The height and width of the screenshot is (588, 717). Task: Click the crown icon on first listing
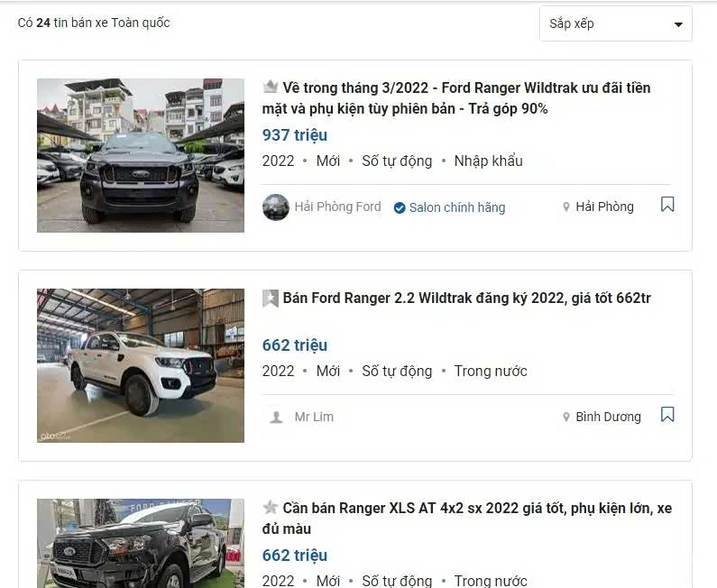point(271,86)
